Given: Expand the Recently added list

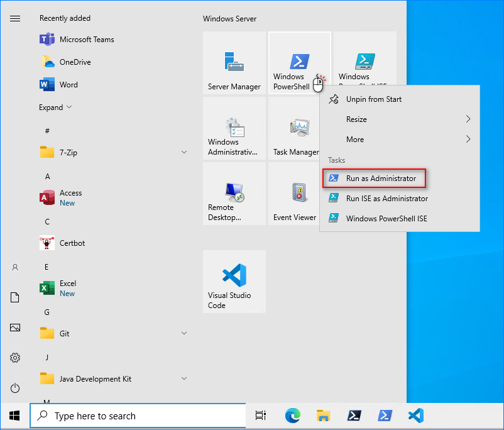Looking at the screenshot, I should (x=55, y=107).
